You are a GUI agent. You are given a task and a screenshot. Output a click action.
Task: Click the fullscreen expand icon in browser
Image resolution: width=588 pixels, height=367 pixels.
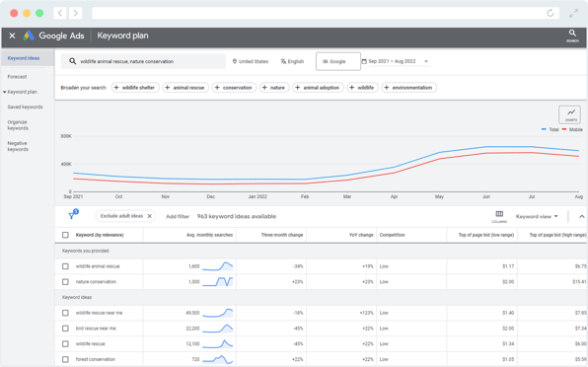pos(573,13)
